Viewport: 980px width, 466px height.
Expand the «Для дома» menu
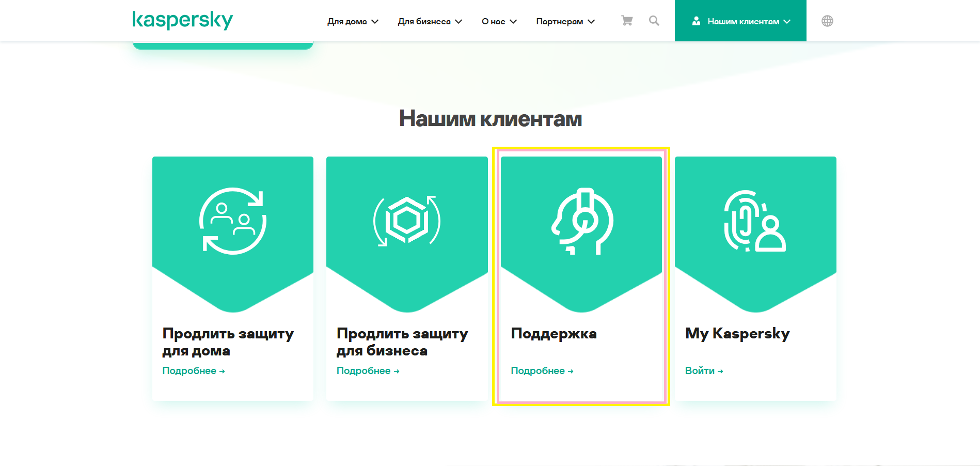(x=353, y=21)
